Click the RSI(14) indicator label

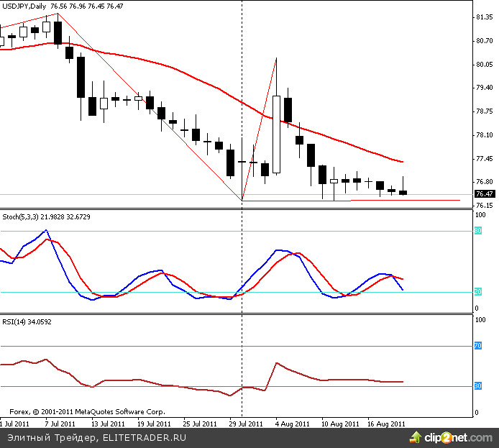pos(14,321)
